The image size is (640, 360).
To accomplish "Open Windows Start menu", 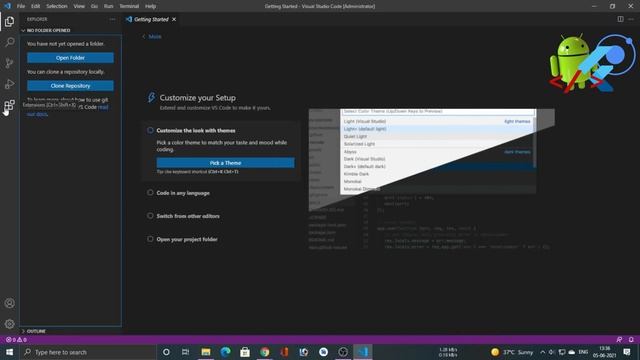I will tap(9, 352).
